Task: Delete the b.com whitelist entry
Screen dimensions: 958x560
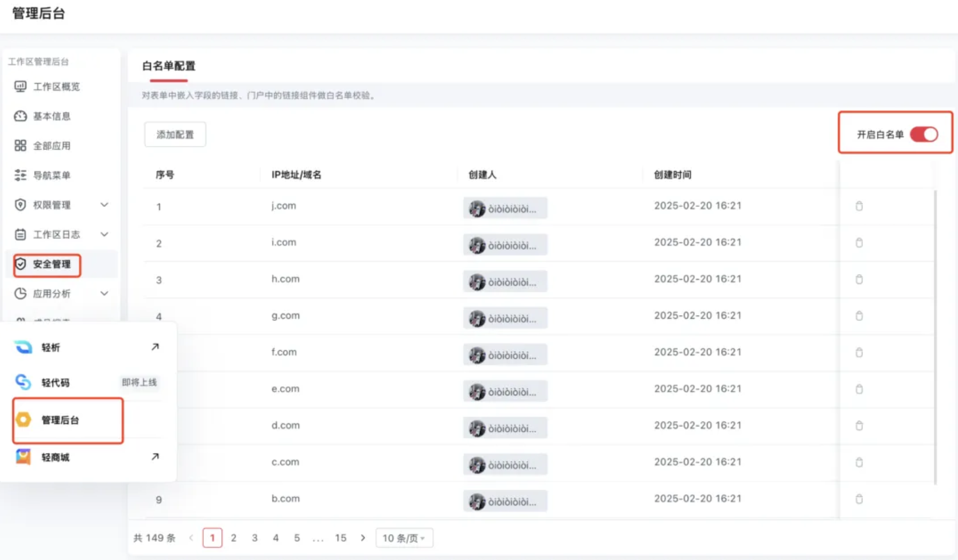Action: pyautogui.click(x=859, y=499)
